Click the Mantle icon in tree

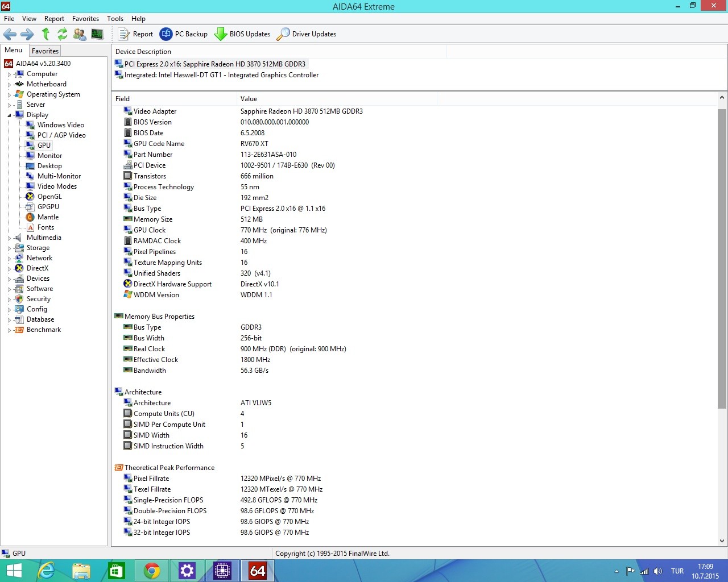tap(30, 217)
